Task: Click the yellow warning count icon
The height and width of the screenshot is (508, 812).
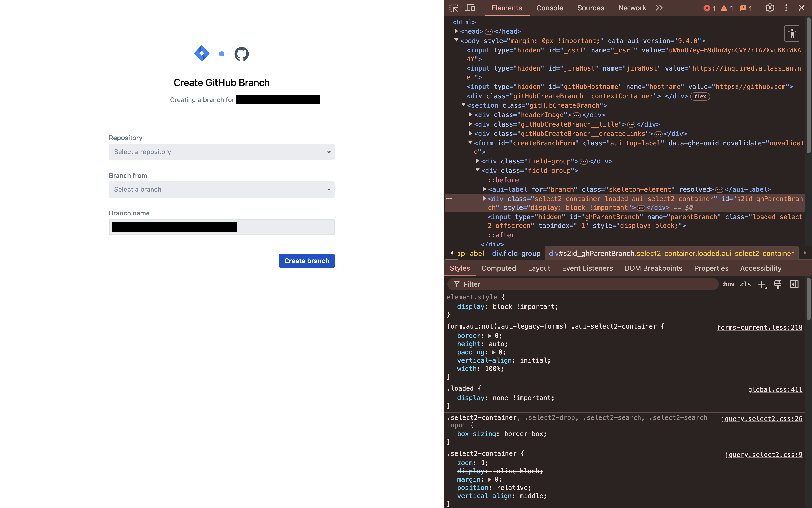Action: tap(724, 8)
